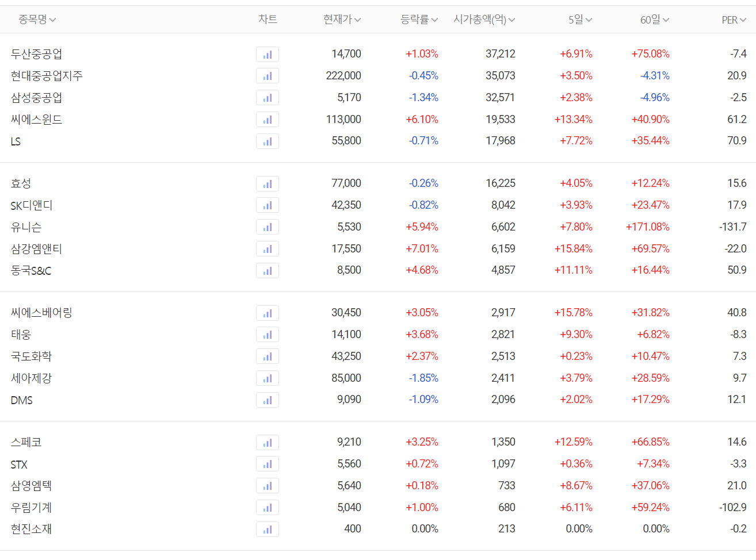Sort by 종목명 column header
756x560 pixels.
tap(37, 20)
